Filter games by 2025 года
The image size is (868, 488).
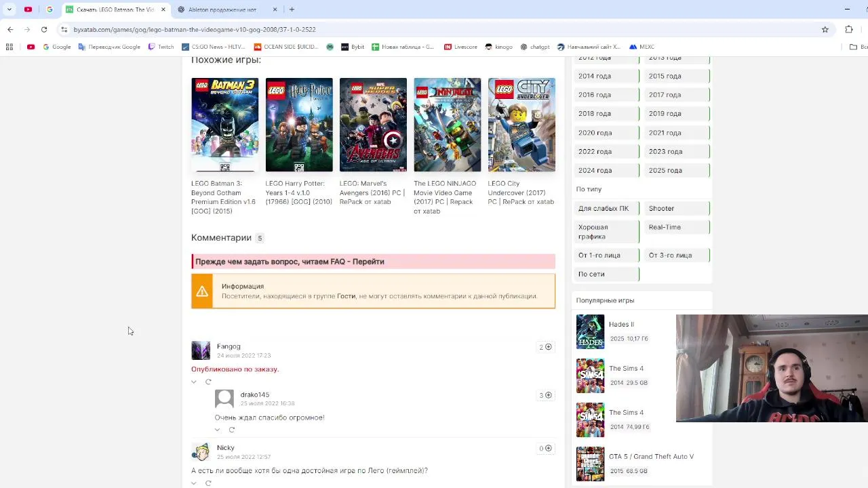pos(677,170)
